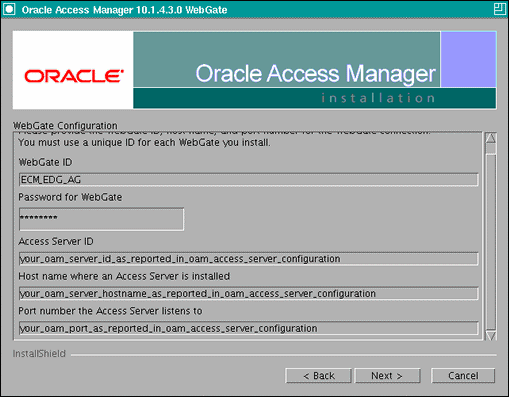This screenshot has width=509, height=397.
Task: Click the purple square in the banner
Action: pyautogui.click(x=468, y=59)
